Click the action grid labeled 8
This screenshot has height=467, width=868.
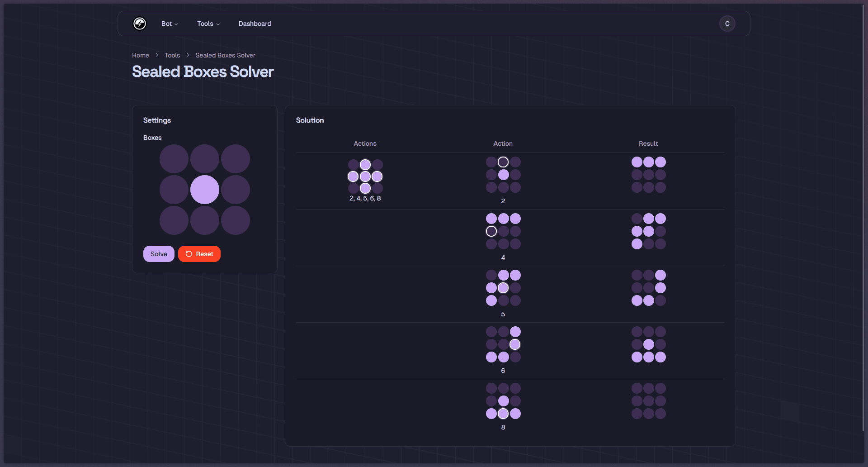(503, 401)
